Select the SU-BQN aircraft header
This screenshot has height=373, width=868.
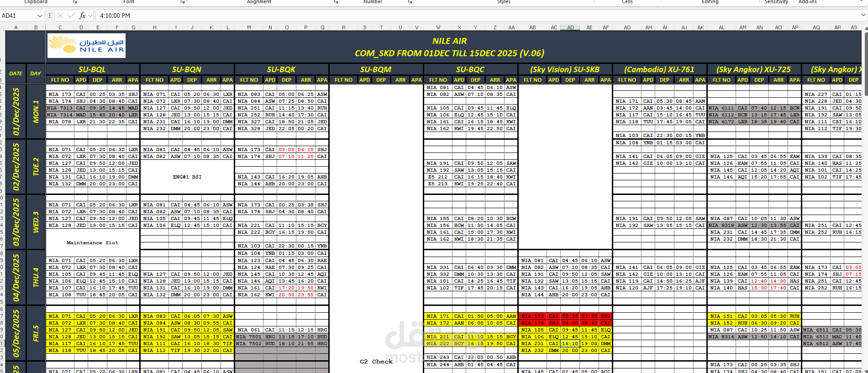coord(187,69)
